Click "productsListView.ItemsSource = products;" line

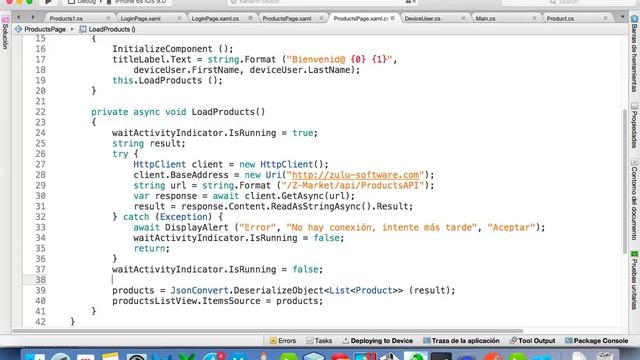point(218,301)
